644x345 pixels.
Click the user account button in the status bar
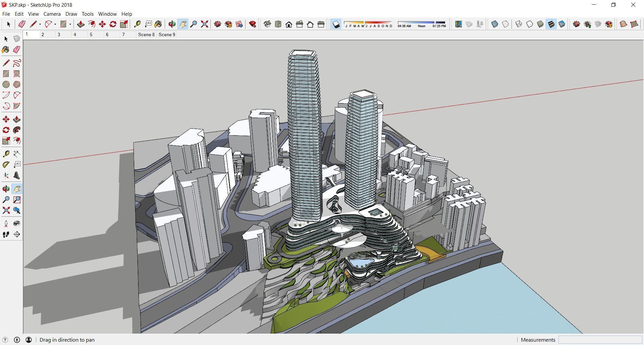29,340
